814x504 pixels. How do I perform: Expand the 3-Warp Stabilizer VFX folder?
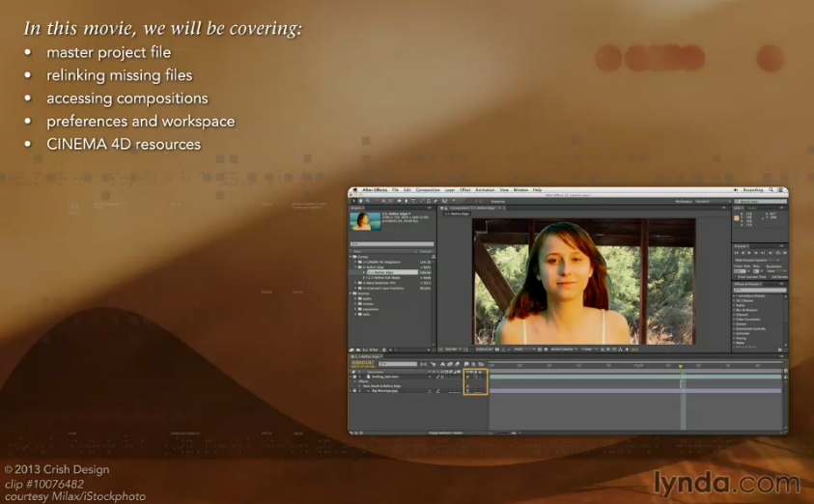pos(355,283)
